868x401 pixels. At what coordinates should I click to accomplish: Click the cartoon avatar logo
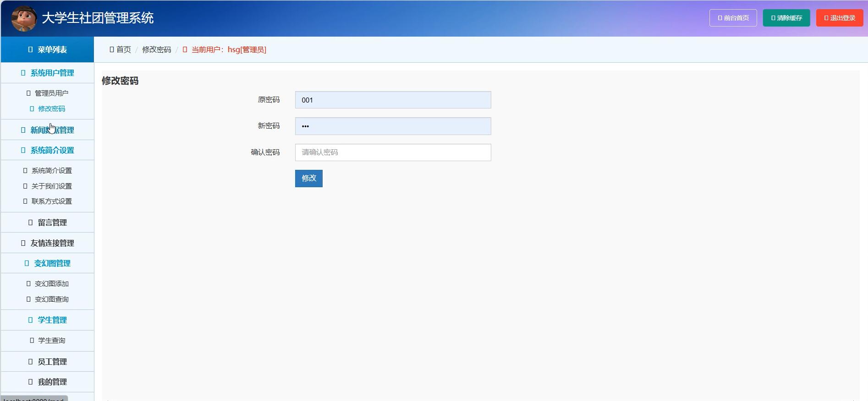pos(24,18)
